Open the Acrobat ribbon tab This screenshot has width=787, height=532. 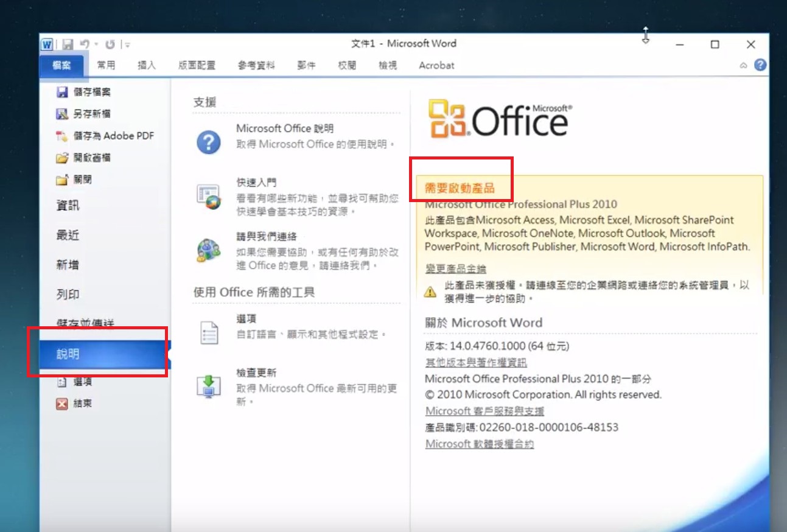(436, 66)
